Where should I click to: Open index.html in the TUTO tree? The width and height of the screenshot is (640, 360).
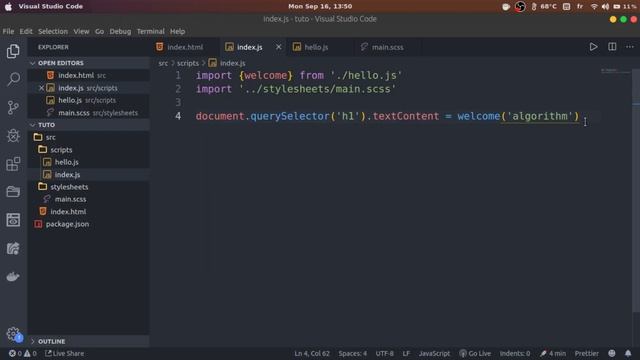tap(68, 211)
